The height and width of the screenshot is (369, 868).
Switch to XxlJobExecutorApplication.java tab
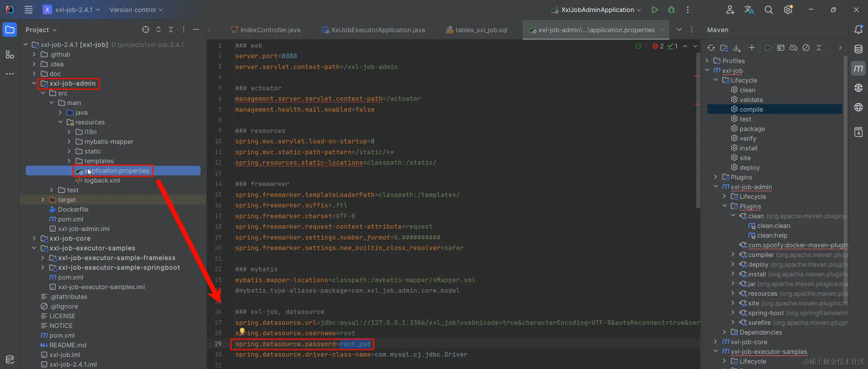374,30
